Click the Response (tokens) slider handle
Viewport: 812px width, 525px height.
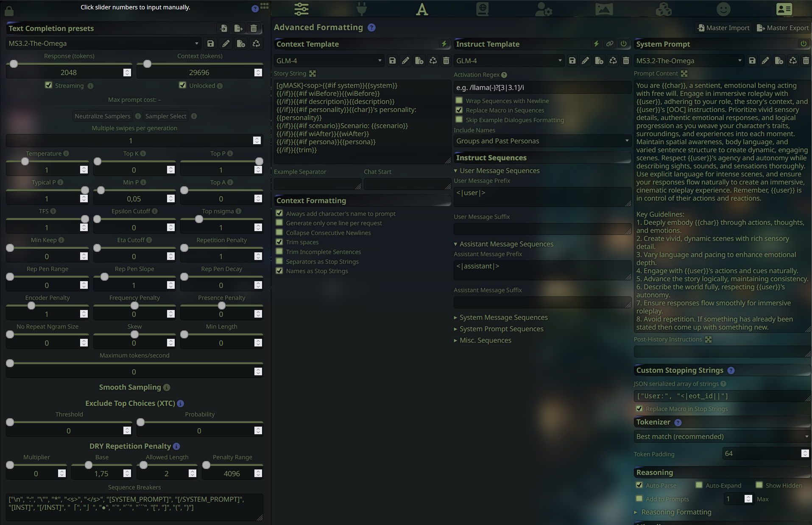pos(14,64)
